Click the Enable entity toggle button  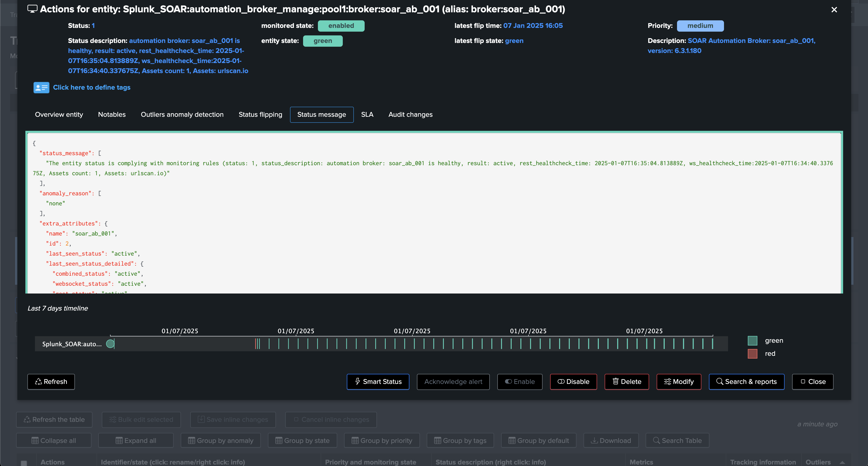tap(520, 381)
